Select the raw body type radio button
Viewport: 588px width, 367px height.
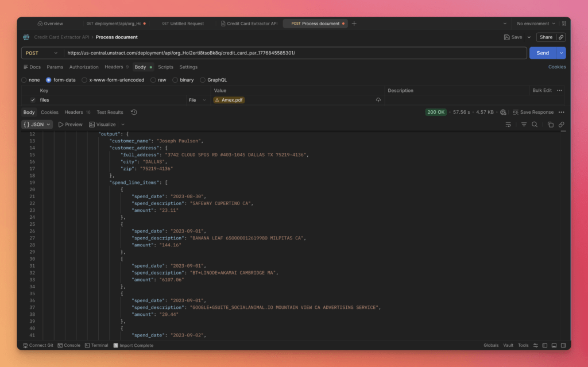point(153,80)
